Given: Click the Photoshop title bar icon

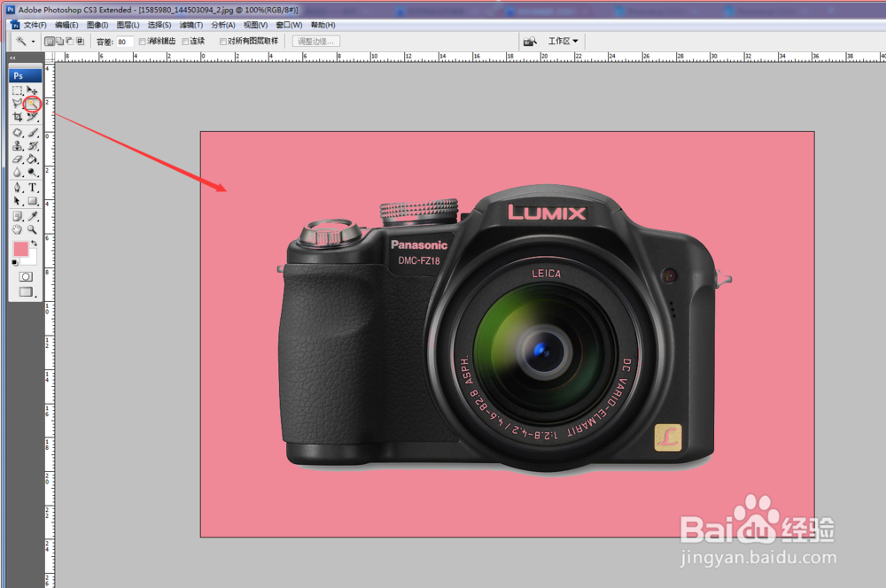Looking at the screenshot, I should [11, 10].
